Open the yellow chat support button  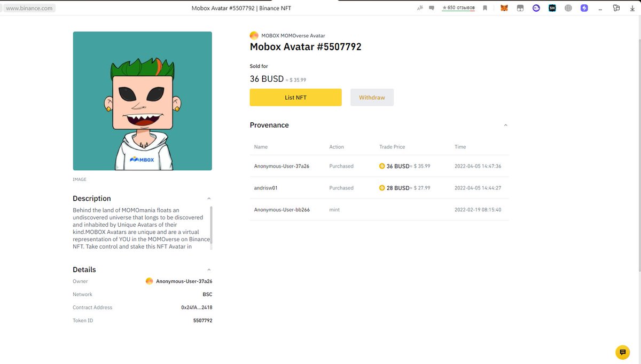tap(622, 352)
